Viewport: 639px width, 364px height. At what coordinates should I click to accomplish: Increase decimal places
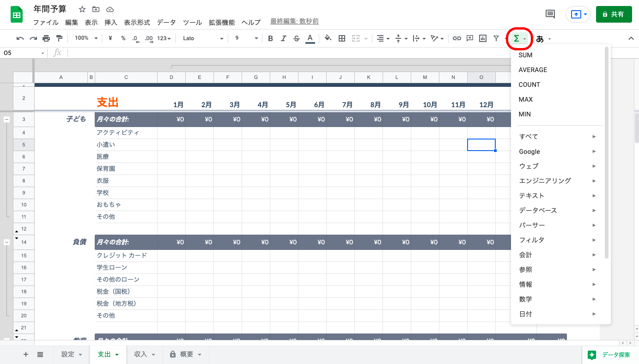tap(148, 38)
